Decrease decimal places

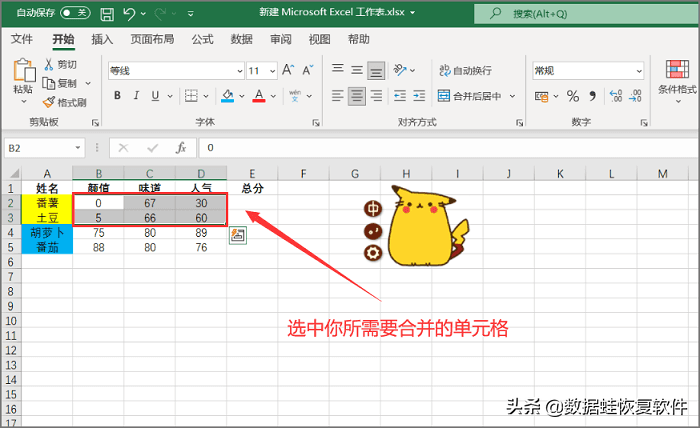click(x=635, y=96)
